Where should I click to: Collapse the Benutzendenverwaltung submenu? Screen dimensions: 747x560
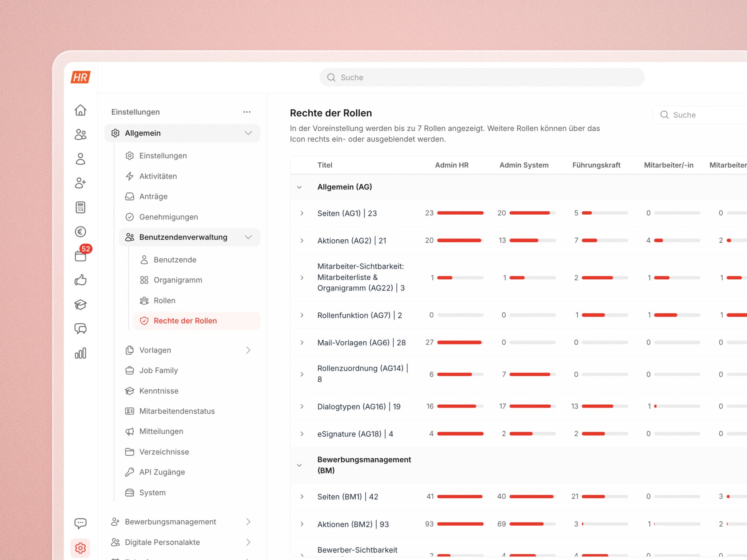tap(248, 237)
